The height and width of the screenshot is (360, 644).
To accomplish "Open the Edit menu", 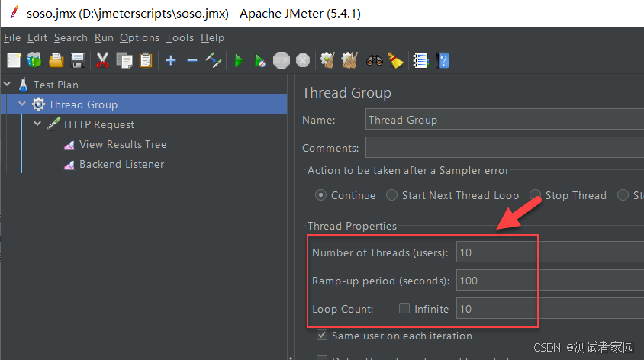I will [x=37, y=38].
